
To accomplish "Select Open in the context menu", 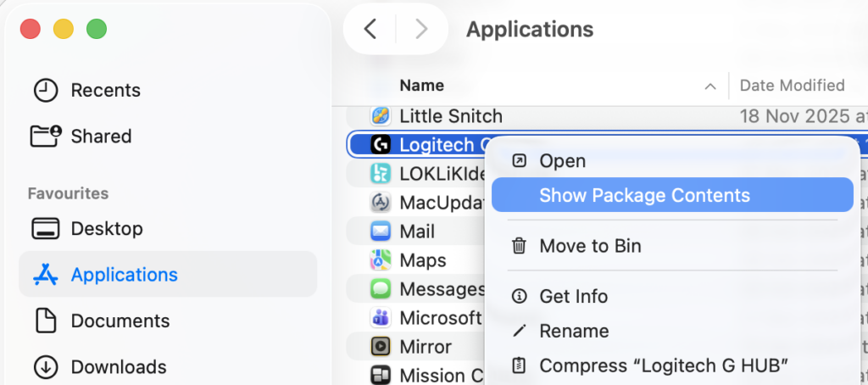I will click(562, 160).
